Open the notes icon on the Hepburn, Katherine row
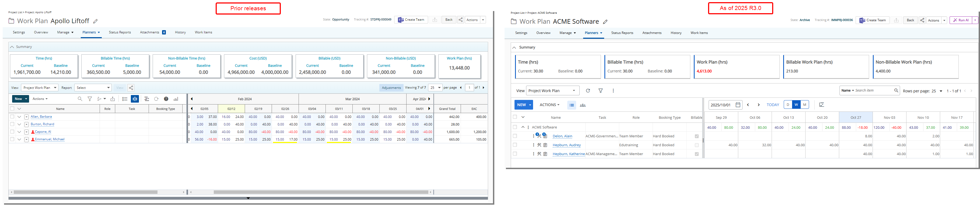Screen dimensions: 980x206 (x=545, y=154)
